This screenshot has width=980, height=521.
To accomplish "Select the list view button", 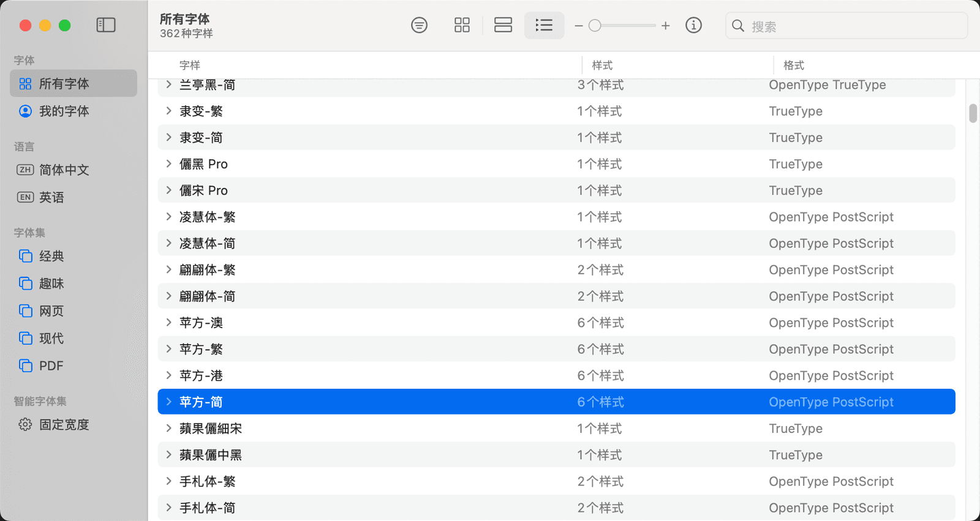I will coord(544,25).
